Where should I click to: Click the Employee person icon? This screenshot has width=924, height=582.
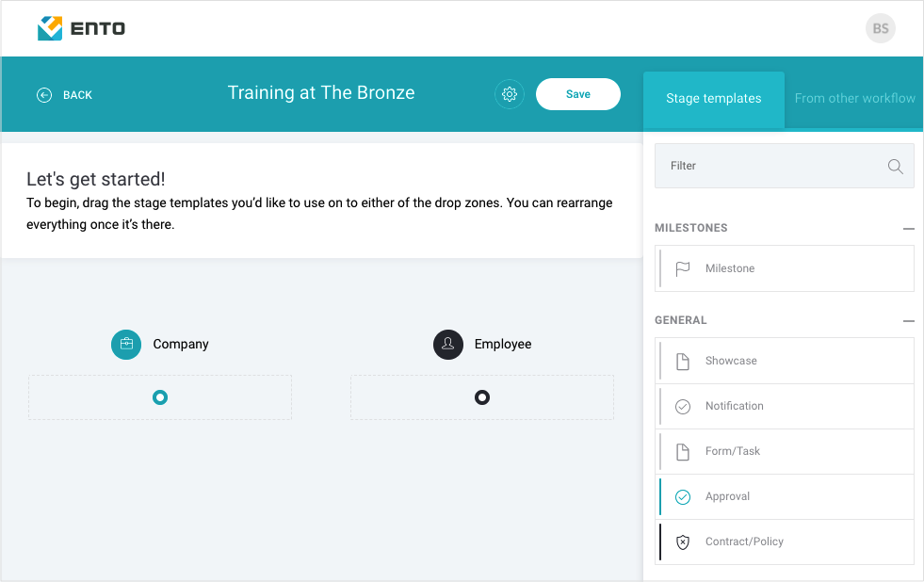(447, 344)
